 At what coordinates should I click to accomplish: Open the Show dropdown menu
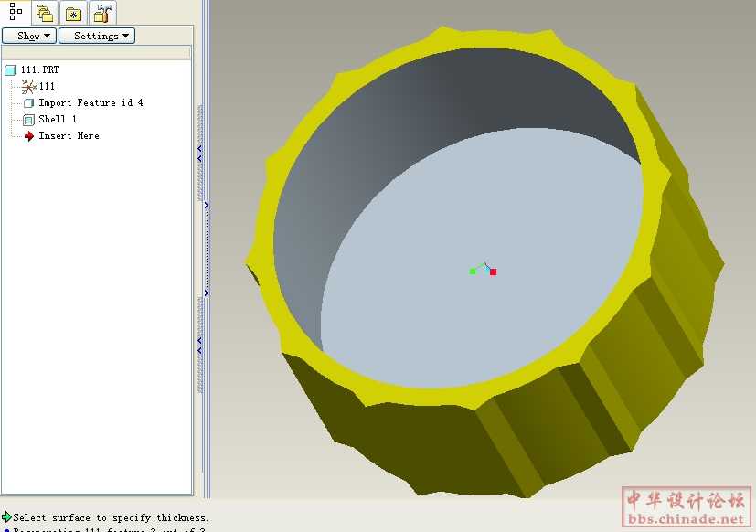(x=29, y=36)
